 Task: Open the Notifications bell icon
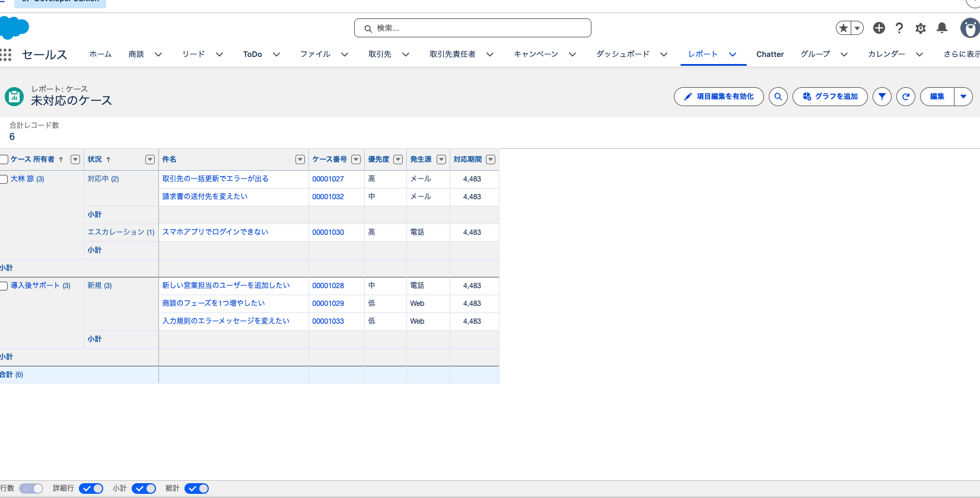942,28
